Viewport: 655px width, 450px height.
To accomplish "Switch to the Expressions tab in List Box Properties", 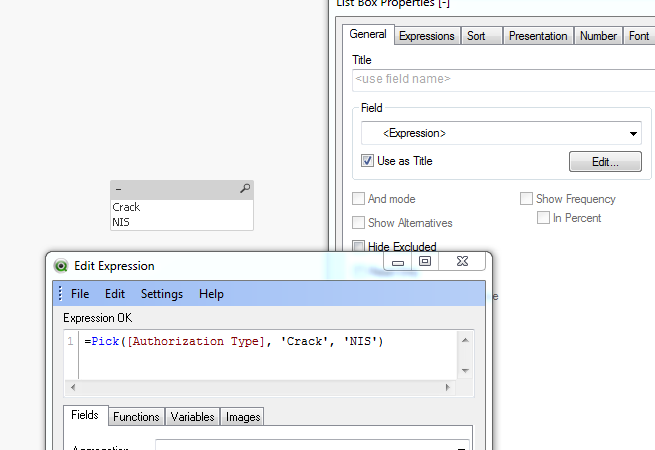I will (427, 36).
